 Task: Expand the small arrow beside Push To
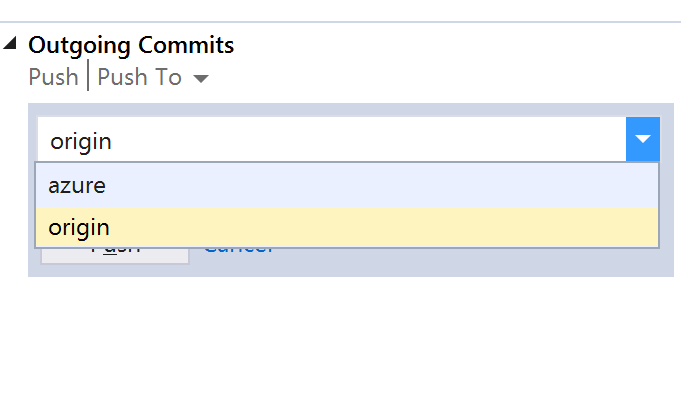[x=201, y=79]
